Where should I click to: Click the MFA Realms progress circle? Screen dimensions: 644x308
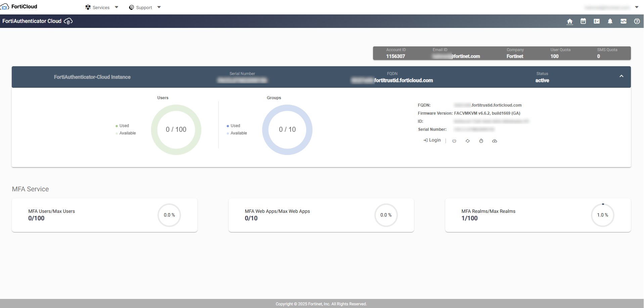pyautogui.click(x=602, y=215)
